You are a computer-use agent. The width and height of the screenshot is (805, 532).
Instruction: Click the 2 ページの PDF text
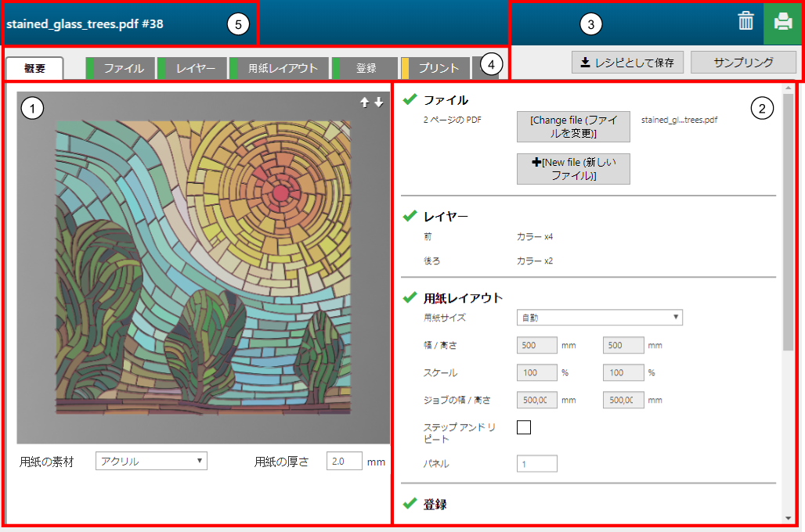point(453,120)
